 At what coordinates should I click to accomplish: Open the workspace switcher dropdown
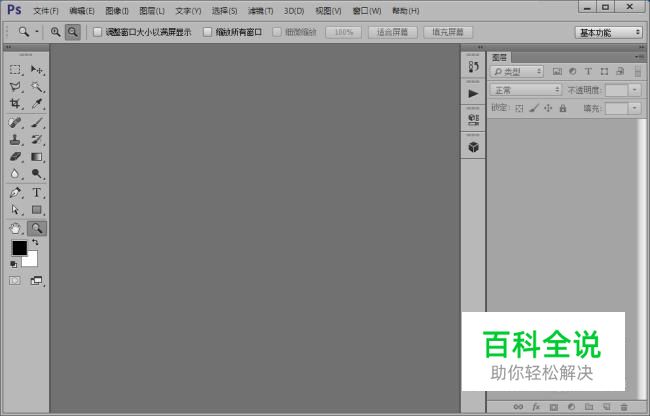(609, 32)
